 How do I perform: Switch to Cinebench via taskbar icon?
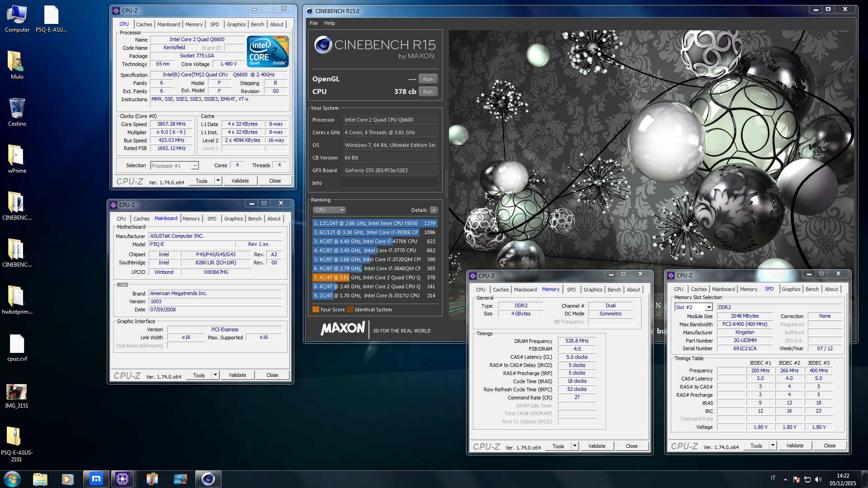pos(208,479)
